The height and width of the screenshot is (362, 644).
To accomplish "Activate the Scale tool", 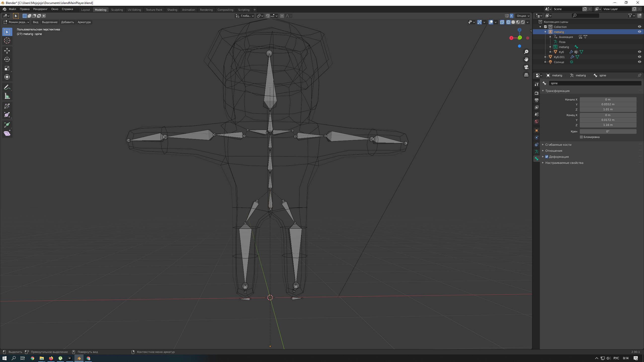I will pos(7,68).
